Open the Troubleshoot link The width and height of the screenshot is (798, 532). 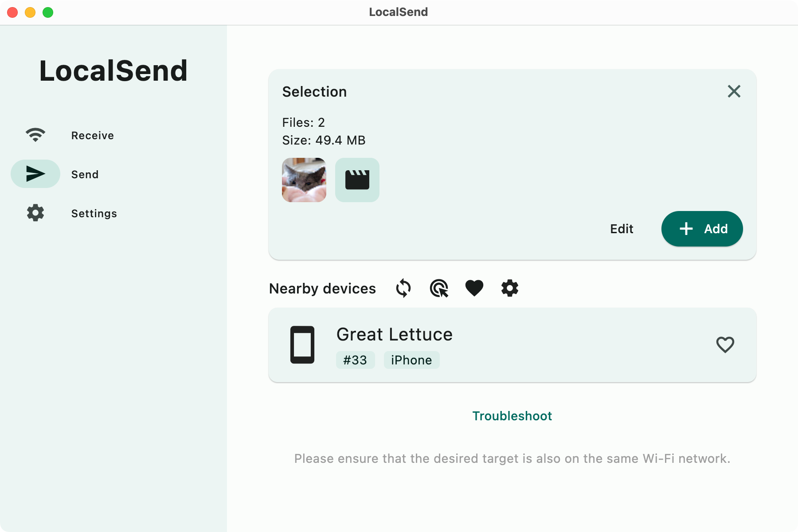coord(512,416)
